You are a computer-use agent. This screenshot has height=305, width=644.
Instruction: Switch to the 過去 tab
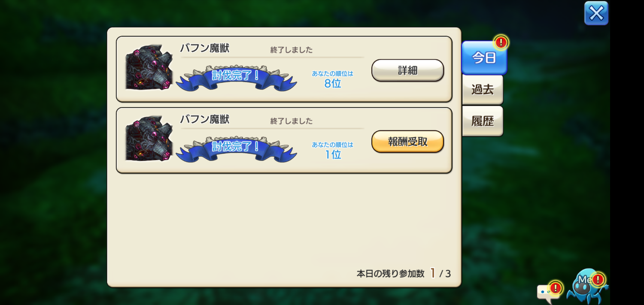point(483,90)
